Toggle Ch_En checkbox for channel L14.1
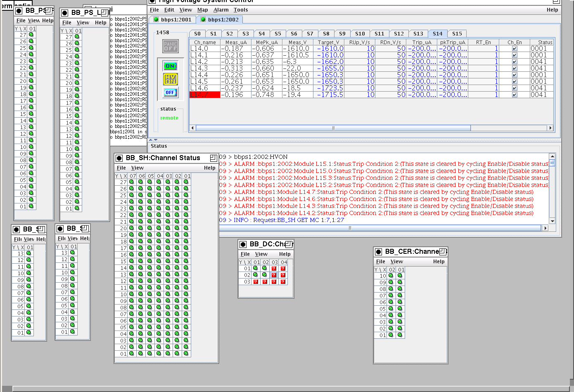The width and height of the screenshot is (574, 392). (x=515, y=55)
